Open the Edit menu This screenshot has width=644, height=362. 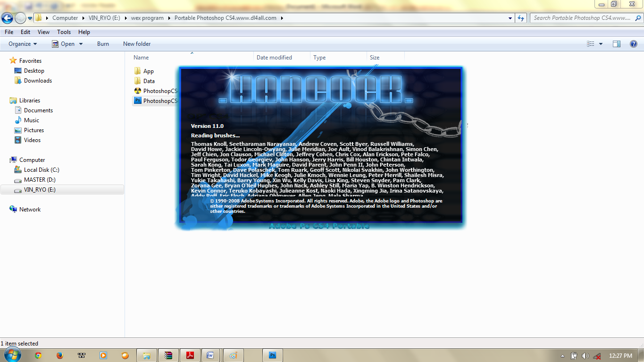[25, 32]
